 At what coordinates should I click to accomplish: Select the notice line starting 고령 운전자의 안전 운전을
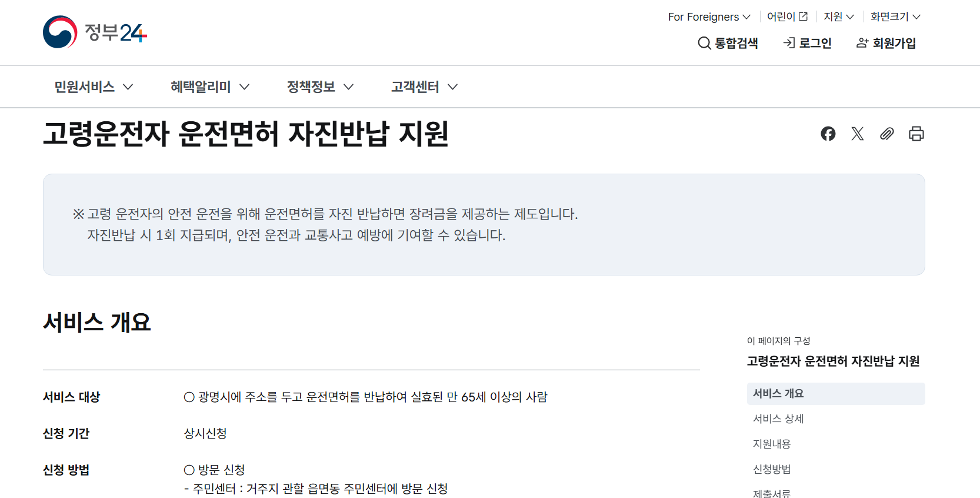(325, 214)
